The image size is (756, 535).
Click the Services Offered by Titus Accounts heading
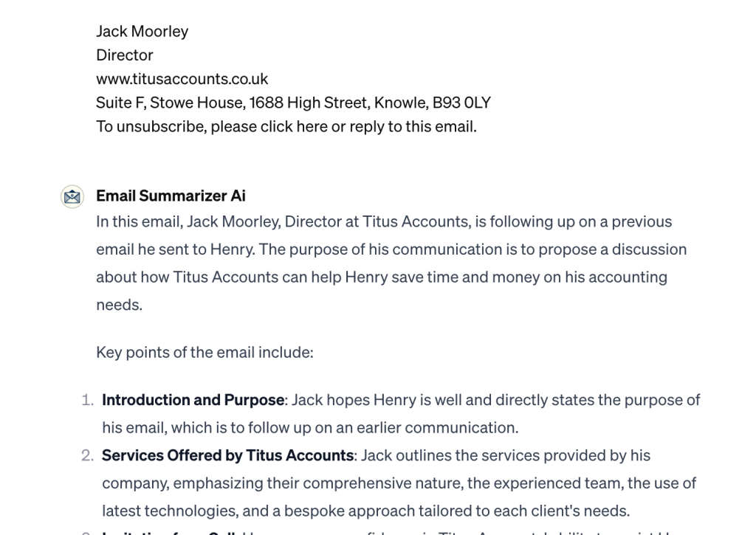click(x=227, y=455)
